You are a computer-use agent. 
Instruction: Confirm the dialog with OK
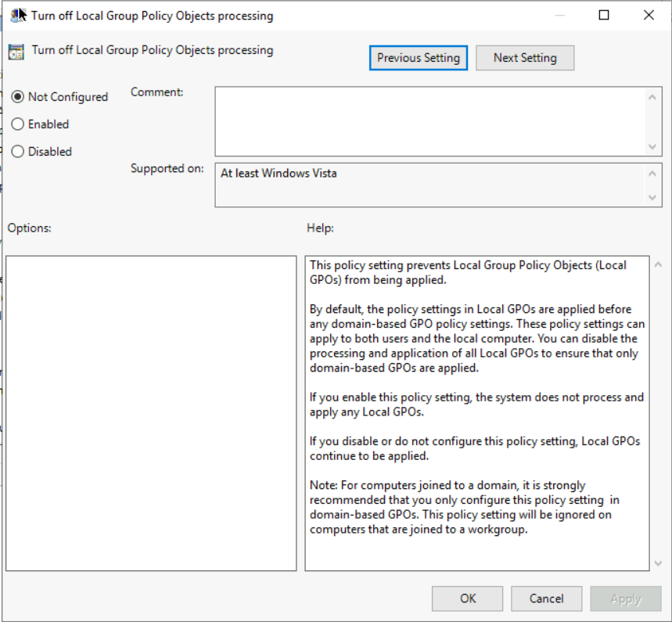(x=468, y=599)
